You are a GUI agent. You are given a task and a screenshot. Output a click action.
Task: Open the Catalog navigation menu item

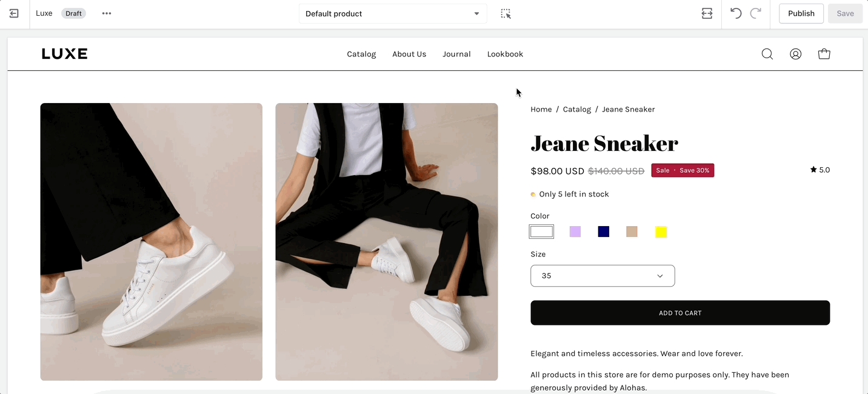pos(361,54)
